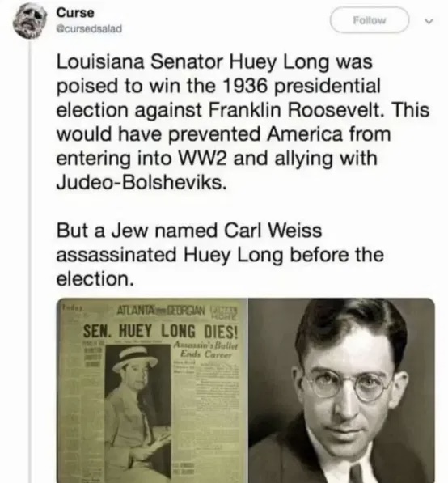Screen dimensions: 448x483
Task: Click the "Assassin's Bullet Ends Career" subheading
Action: click(x=206, y=350)
